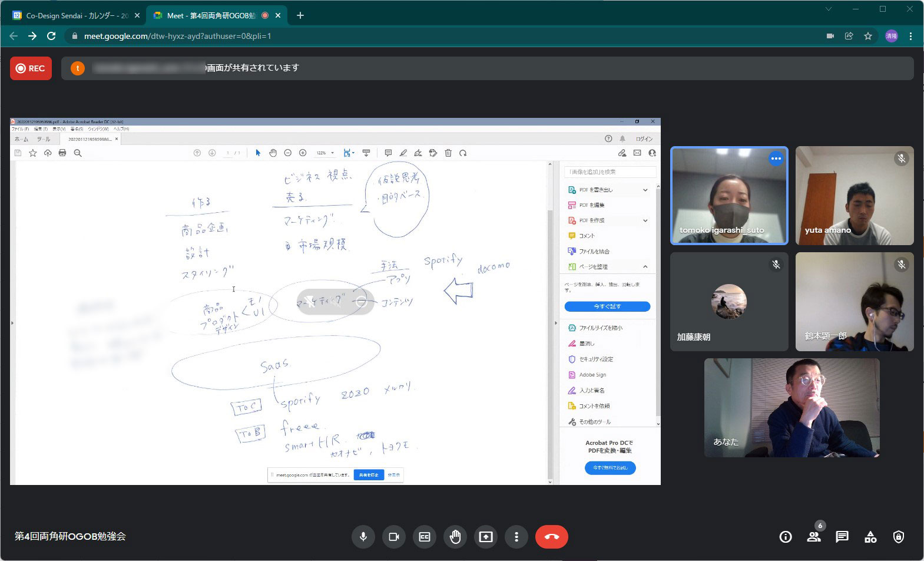The height and width of the screenshot is (561, 924).
Task: Open a new browser tab
Action: point(300,15)
